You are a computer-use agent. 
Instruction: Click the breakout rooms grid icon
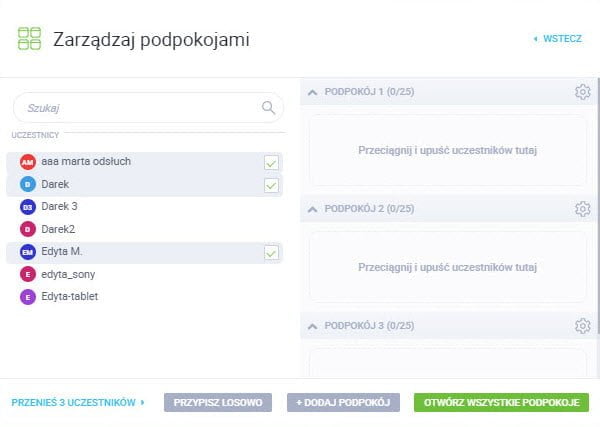click(x=30, y=39)
